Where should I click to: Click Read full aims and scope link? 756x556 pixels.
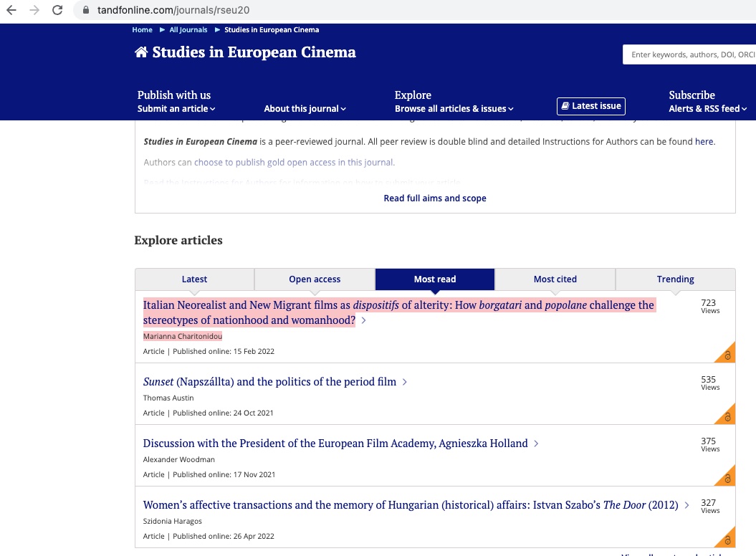tap(435, 198)
